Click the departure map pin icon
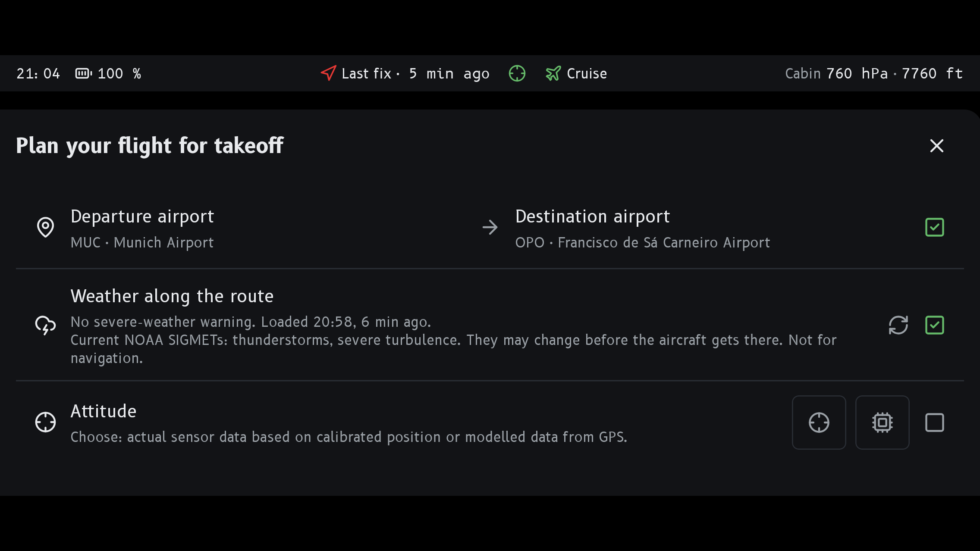This screenshot has height=551, width=980. pos(45,227)
